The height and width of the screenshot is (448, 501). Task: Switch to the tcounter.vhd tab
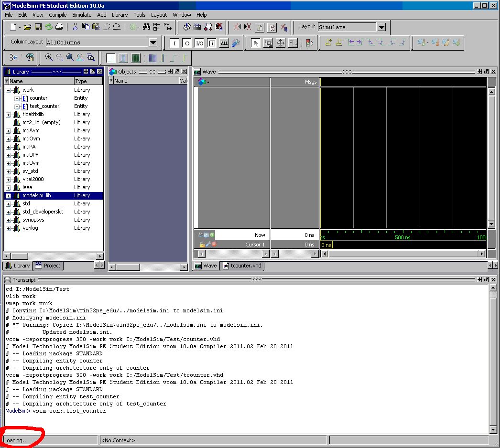pyautogui.click(x=242, y=266)
